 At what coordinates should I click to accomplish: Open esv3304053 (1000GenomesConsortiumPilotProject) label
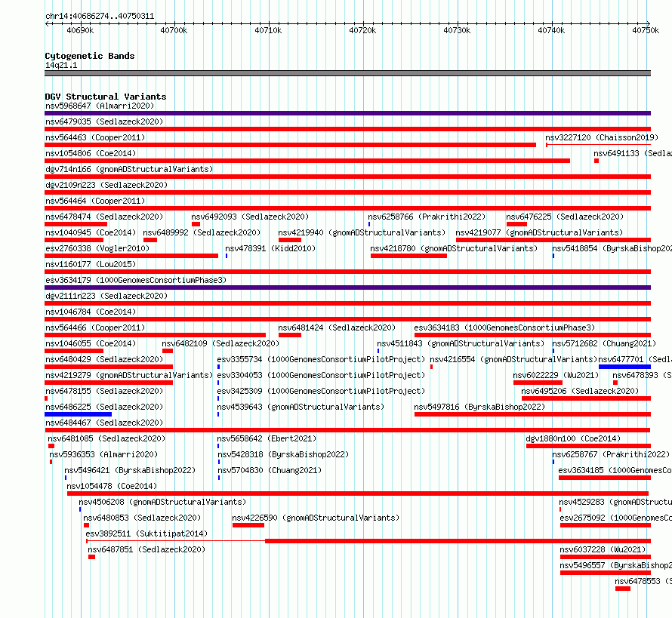click(x=321, y=375)
